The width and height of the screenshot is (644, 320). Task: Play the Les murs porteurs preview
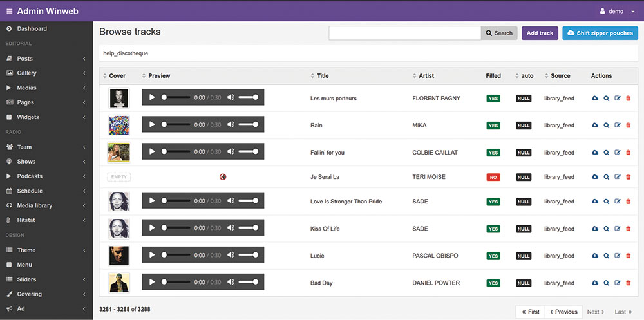pyautogui.click(x=152, y=97)
